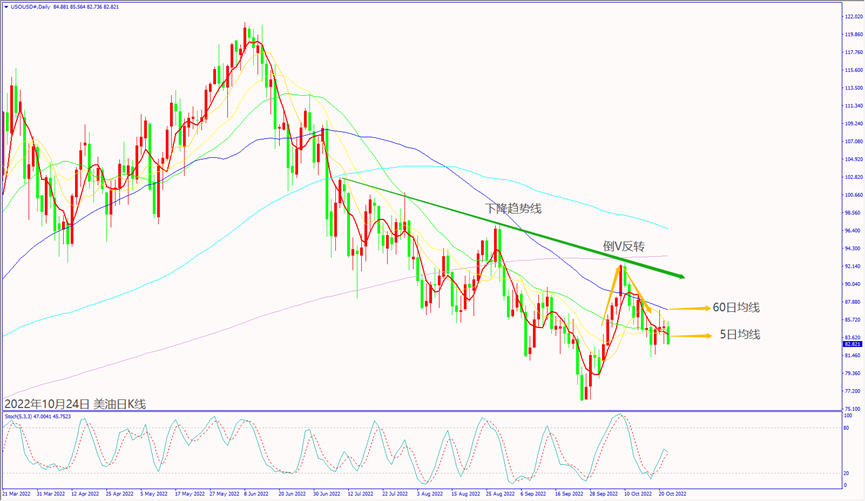Viewport: 865px width, 501px height.
Task: Select the 倒V反转 annotation label
Action: click(x=622, y=245)
